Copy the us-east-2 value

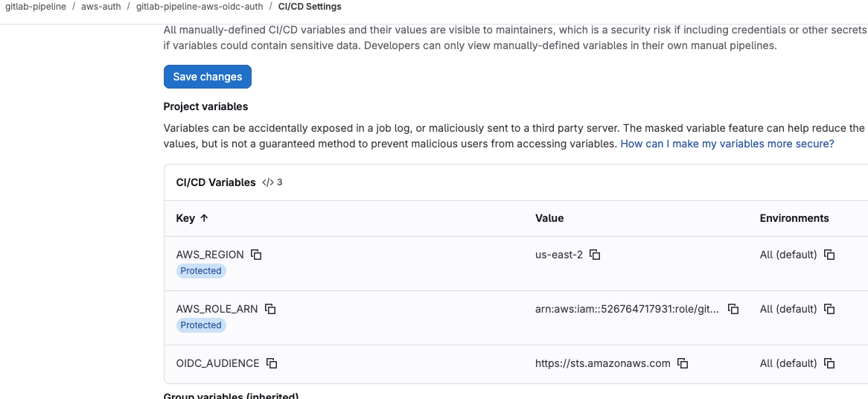[595, 255]
